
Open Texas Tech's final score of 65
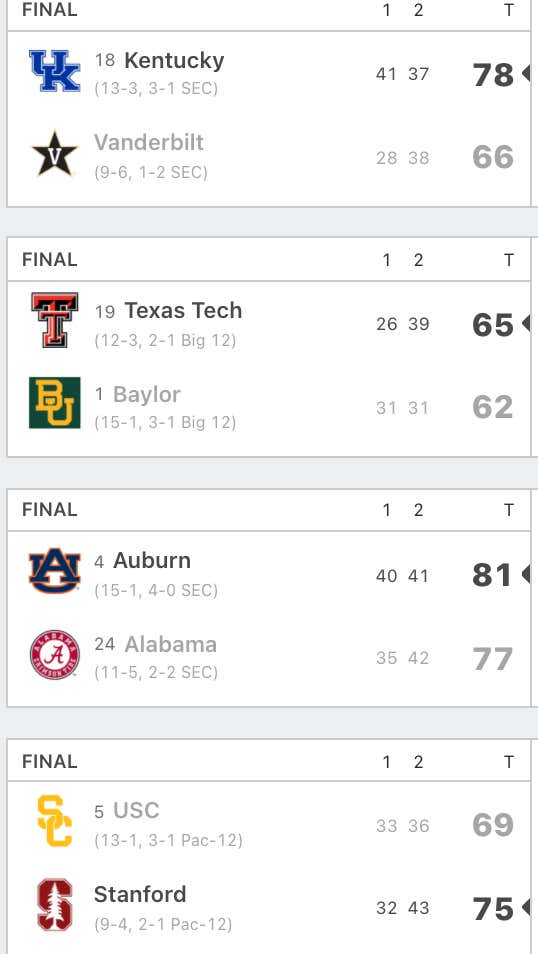pos(493,325)
